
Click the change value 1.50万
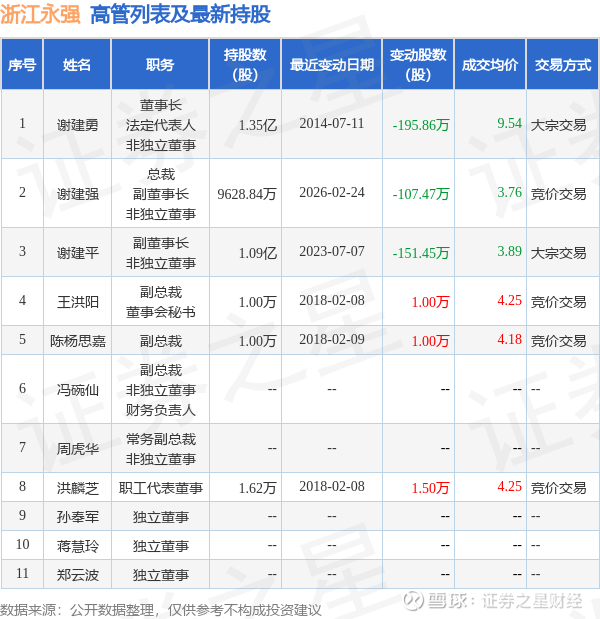tap(430, 488)
